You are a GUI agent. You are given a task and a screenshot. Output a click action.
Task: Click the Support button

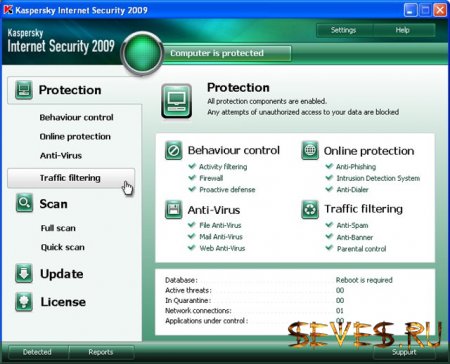[404, 352]
